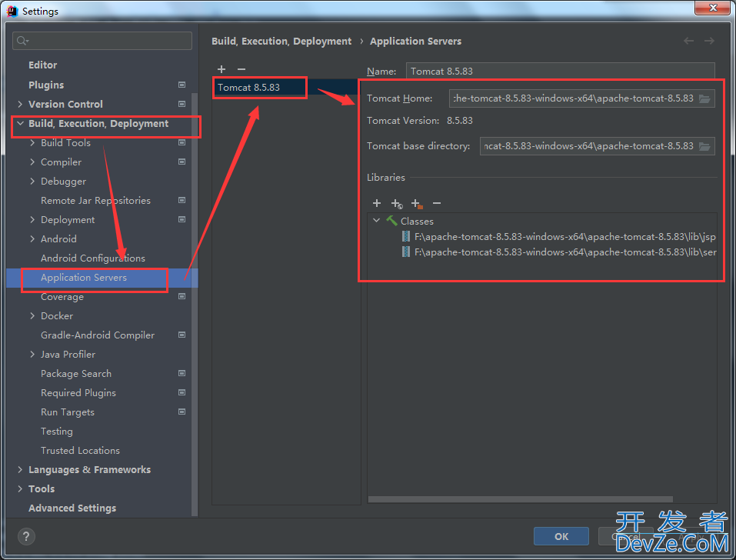
Task: Click the settings search field
Action: point(102,41)
